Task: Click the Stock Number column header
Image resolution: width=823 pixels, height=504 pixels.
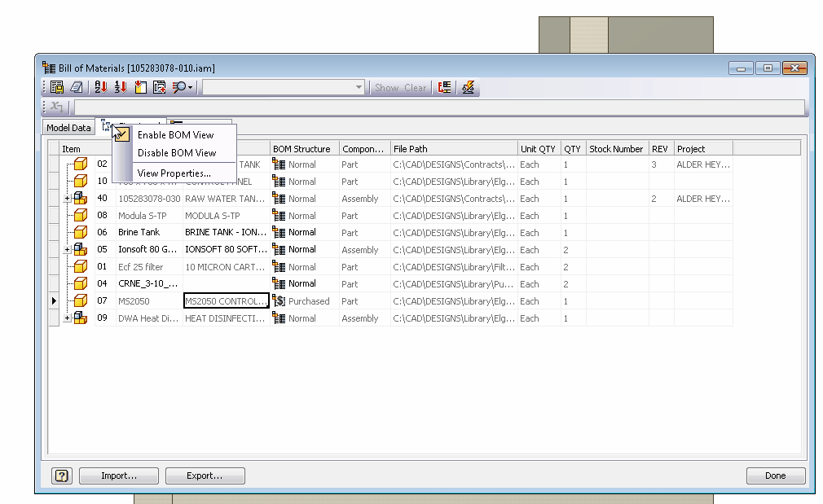Action: 618,149
